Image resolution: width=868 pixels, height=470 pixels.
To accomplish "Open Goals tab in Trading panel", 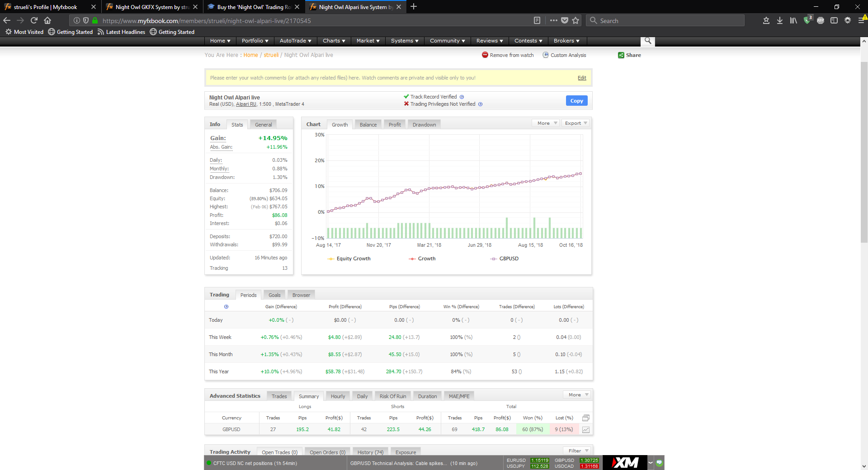I will pyautogui.click(x=274, y=295).
